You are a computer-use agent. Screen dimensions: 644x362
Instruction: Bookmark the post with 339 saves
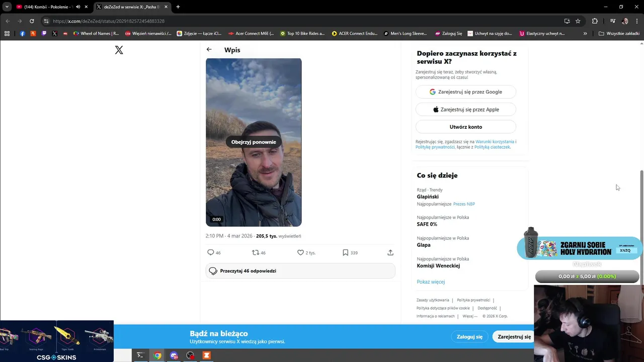click(345, 252)
